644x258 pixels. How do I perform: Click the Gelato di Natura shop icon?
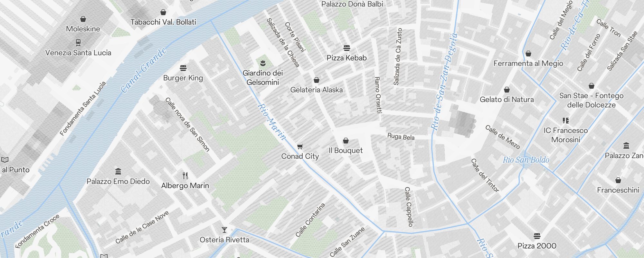click(x=507, y=90)
